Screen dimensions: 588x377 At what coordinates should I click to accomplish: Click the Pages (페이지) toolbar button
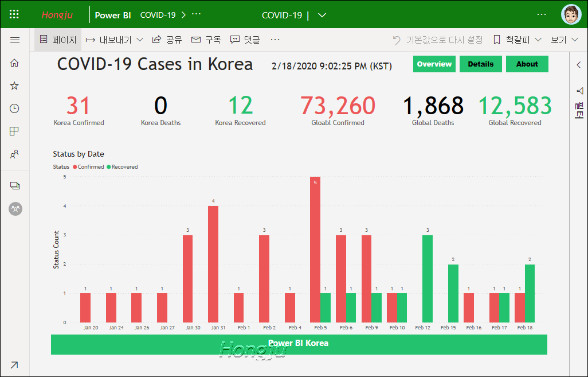click(x=58, y=40)
